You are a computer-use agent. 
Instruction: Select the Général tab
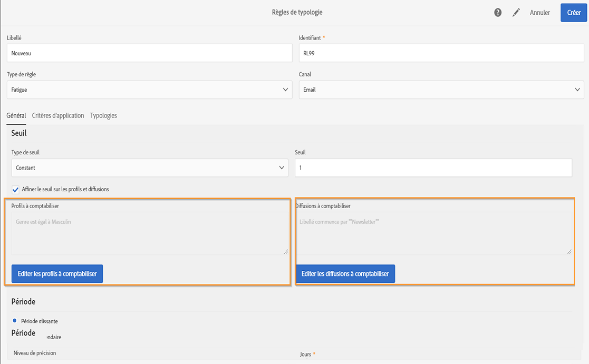(x=16, y=115)
